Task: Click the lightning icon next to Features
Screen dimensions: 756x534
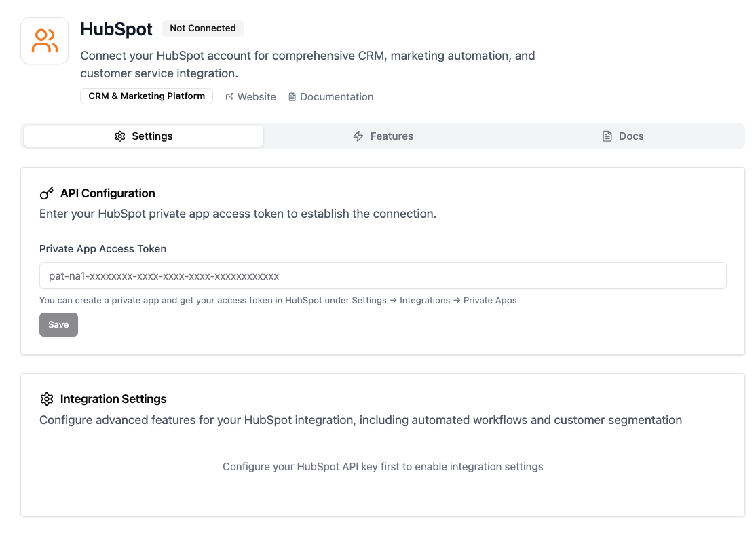Action: tap(358, 136)
